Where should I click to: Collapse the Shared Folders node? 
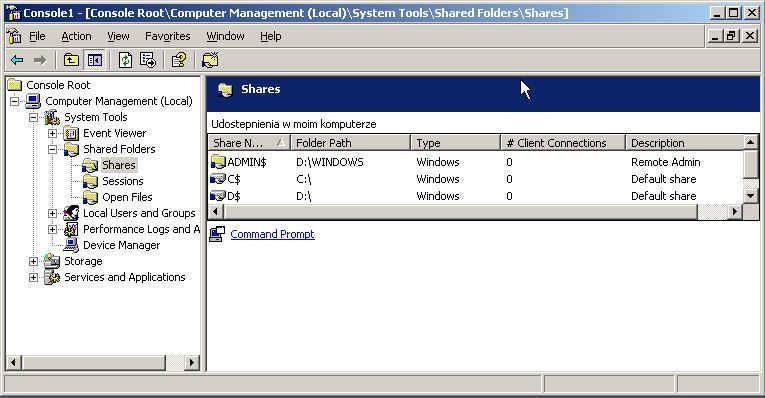52,150
